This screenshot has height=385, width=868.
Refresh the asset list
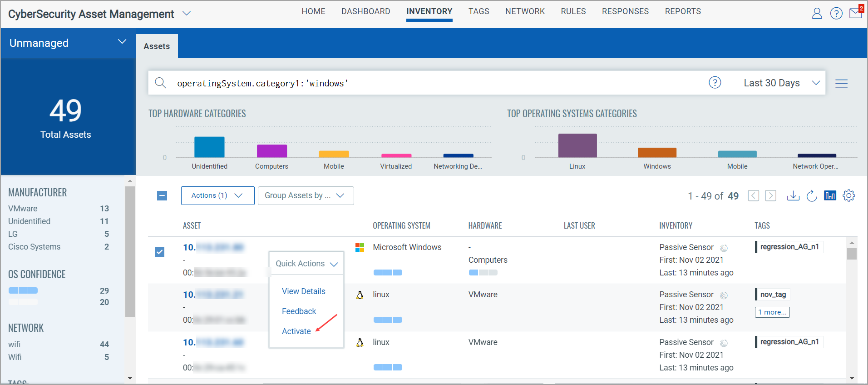coord(812,196)
